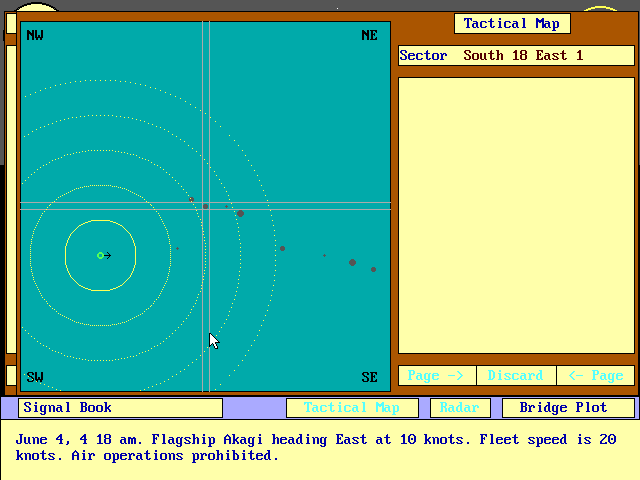Click the ship dot on the outer range ring
Screen dimensions: 640x480
[x=282, y=248]
